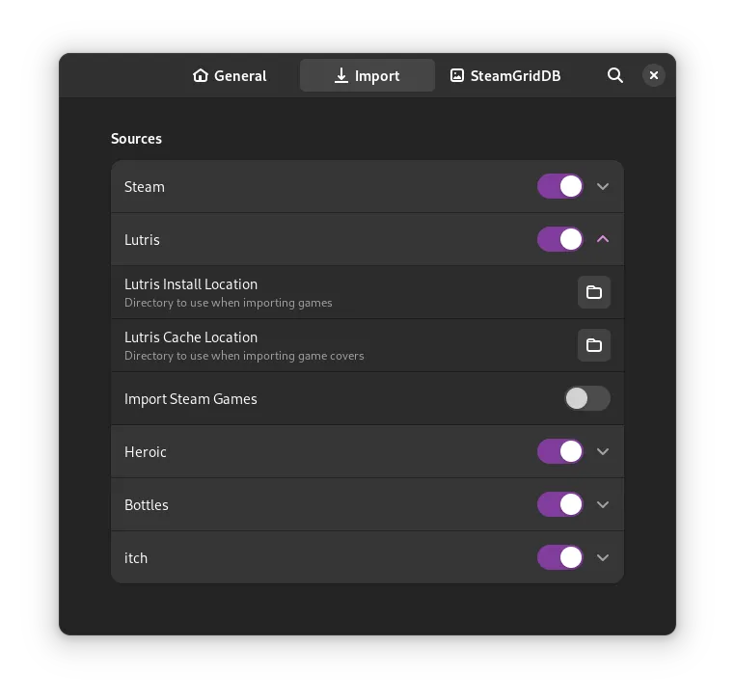735x700 pixels.
Task: Switch off the itch source
Action: (560, 557)
